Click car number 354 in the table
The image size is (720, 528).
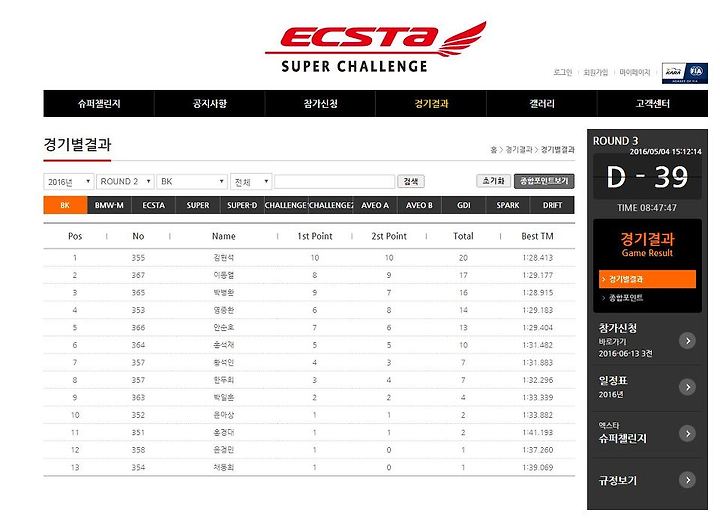pyautogui.click(x=138, y=467)
